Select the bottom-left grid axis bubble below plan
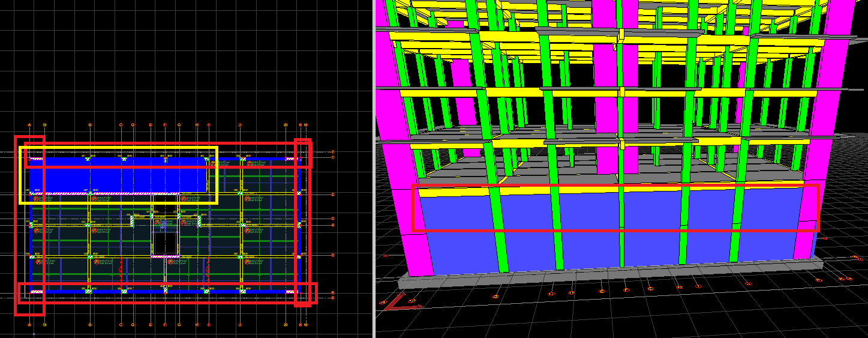 tap(29, 324)
